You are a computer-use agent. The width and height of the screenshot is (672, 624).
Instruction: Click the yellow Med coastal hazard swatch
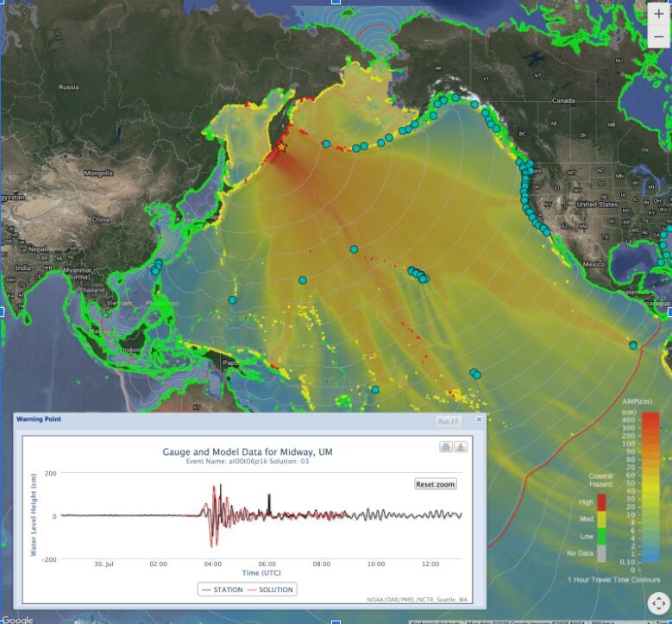tap(601, 520)
